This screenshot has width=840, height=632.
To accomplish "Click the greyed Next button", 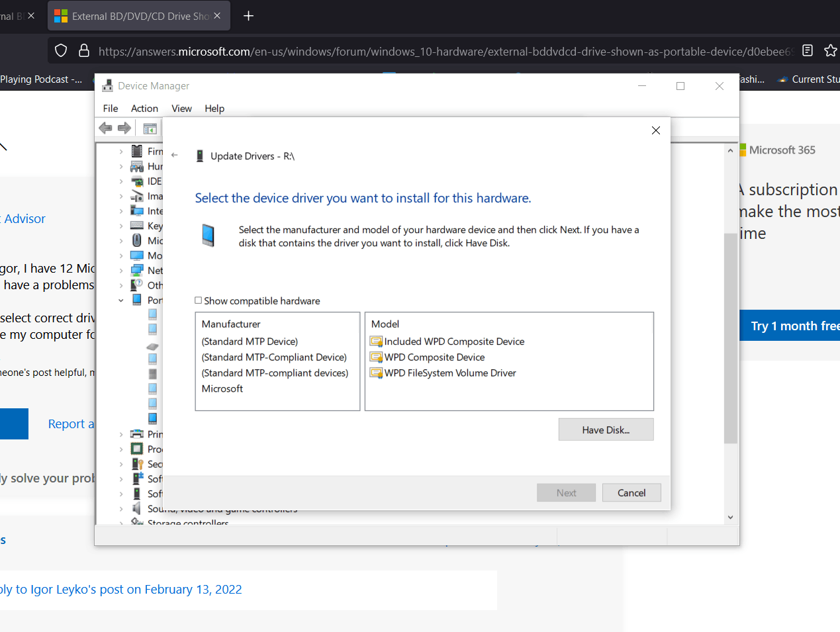I will point(566,492).
